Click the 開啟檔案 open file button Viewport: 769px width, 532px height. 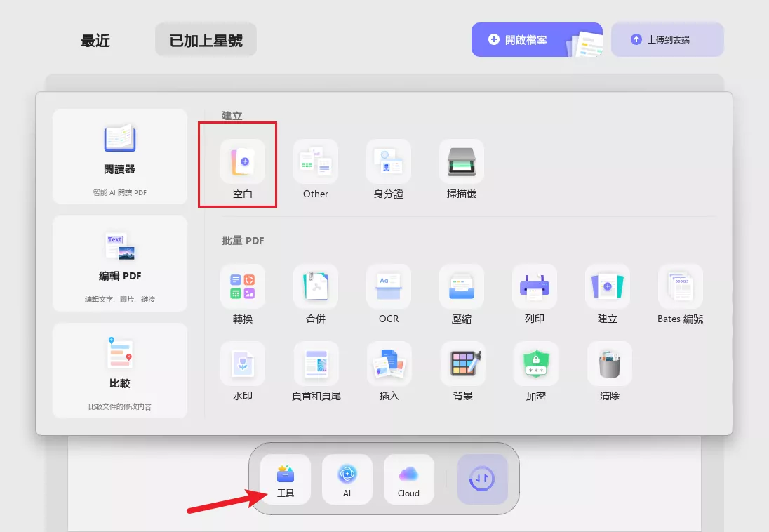click(537, 40)
